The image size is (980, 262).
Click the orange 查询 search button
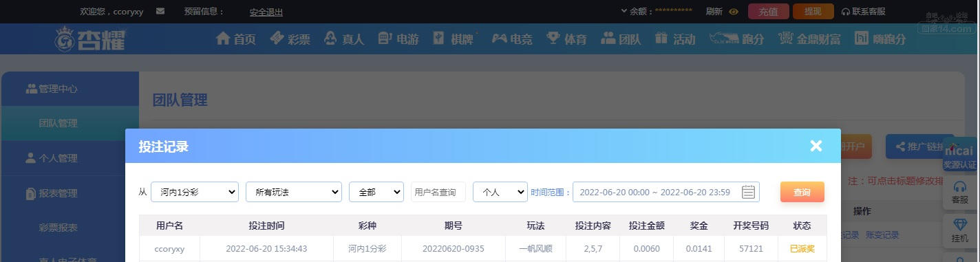[x=802, y=192]
